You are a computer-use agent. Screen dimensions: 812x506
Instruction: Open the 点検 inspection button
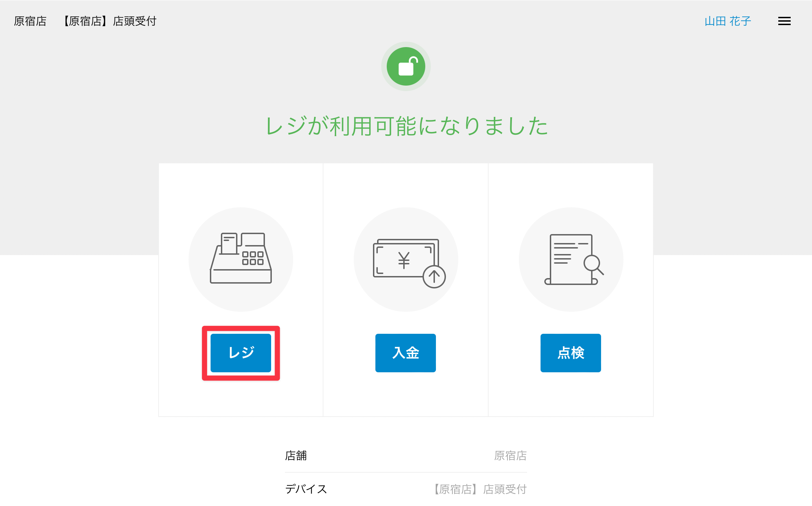point(571,353)
